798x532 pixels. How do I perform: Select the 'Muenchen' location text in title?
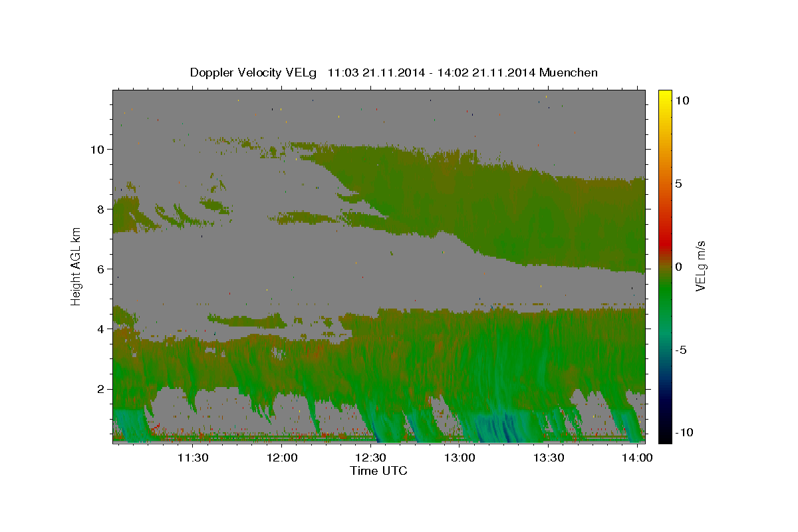point(569,72)
